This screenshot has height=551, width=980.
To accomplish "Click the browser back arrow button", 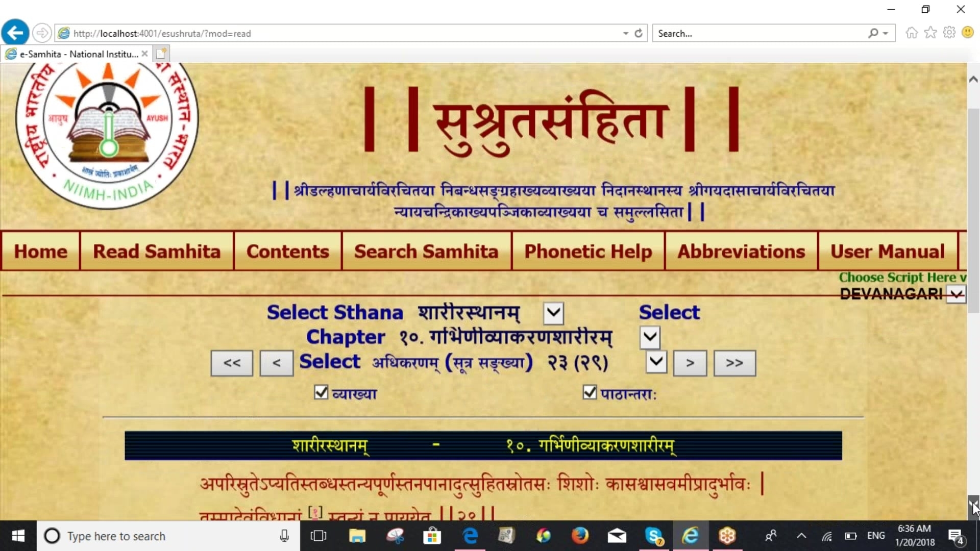I will 15,33.
